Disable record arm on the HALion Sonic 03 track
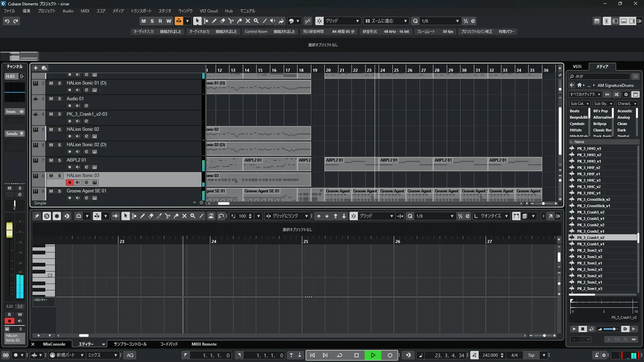The image size is (644, 362). 69,183
